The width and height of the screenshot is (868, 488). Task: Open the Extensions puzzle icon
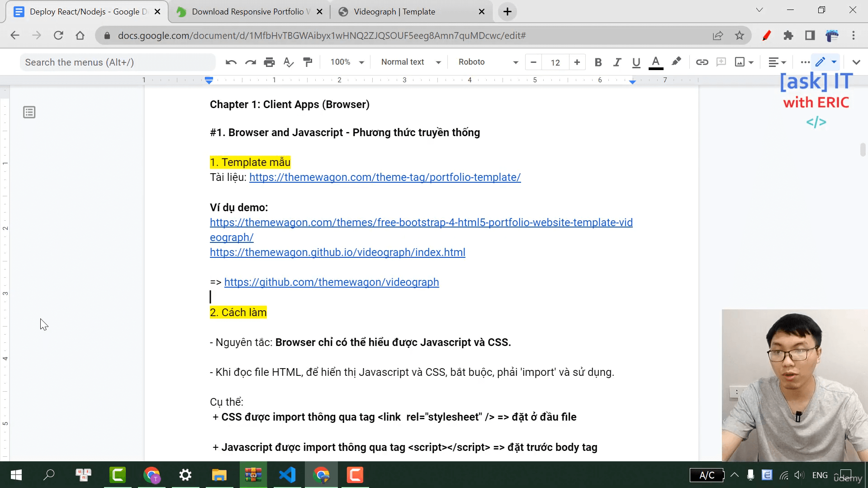[788, 36]
